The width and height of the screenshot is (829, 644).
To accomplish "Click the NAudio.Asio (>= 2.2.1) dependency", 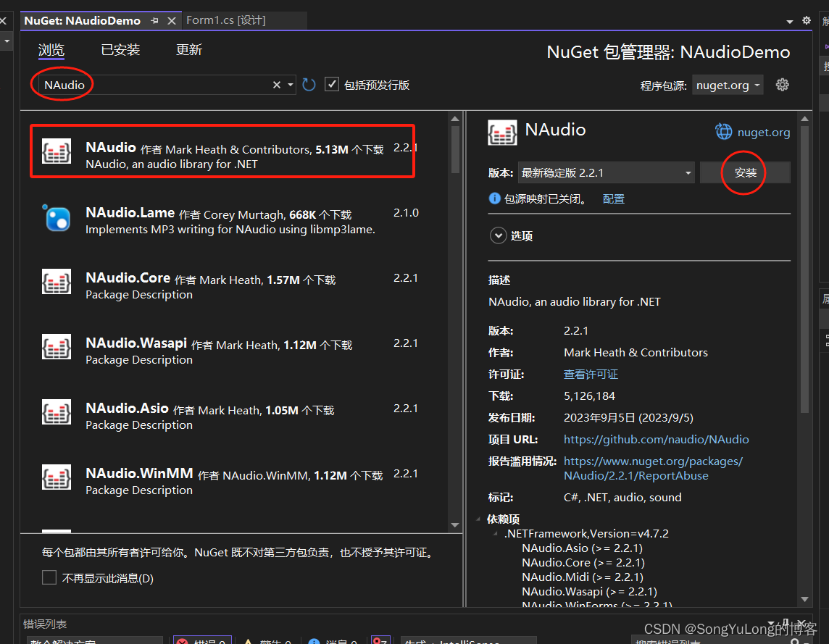I will point(582,548).
